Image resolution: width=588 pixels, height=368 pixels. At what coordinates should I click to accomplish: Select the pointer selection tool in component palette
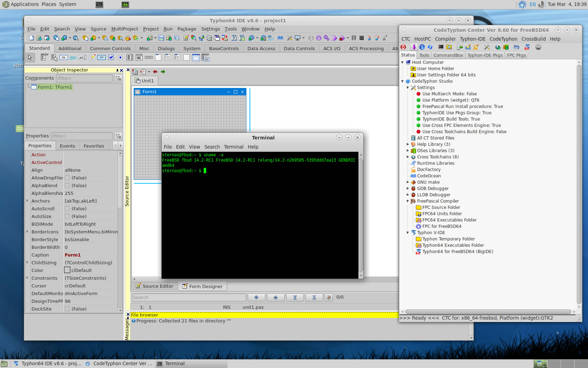[30, 57]
